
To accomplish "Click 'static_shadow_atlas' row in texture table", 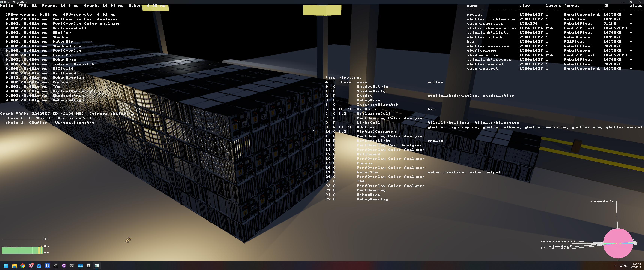I will tap(550, 28).
